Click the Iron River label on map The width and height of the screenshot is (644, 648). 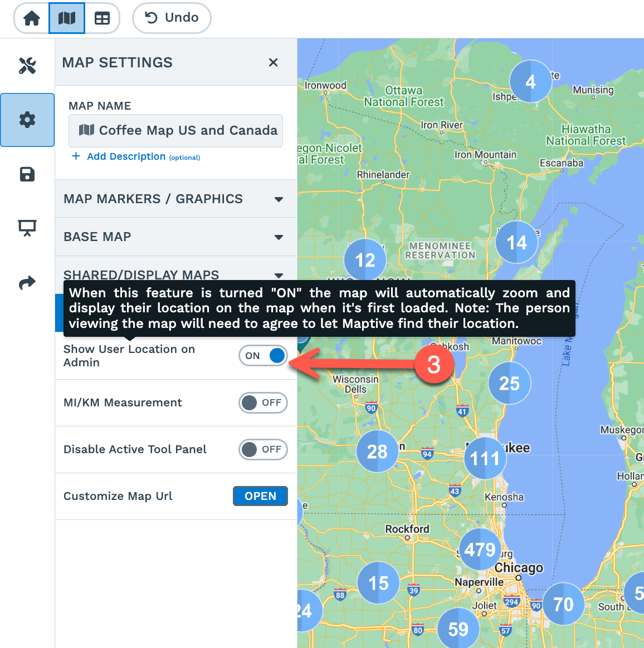[441, 125]
